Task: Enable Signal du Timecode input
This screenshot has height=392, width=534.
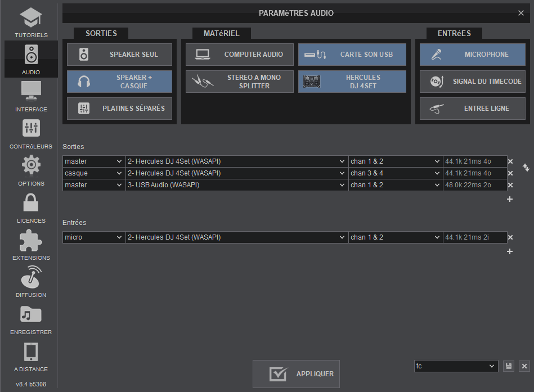Action: [473, 82]
